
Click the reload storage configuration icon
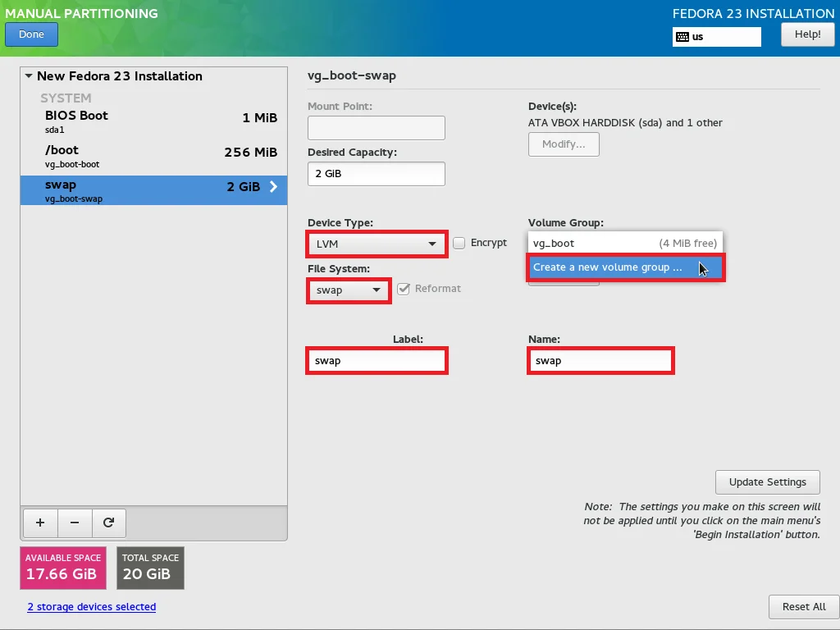[108, 523]
